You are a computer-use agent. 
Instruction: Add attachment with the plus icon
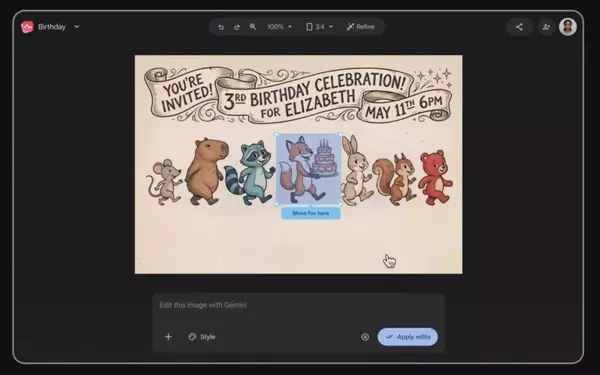[x=168, y=337]
